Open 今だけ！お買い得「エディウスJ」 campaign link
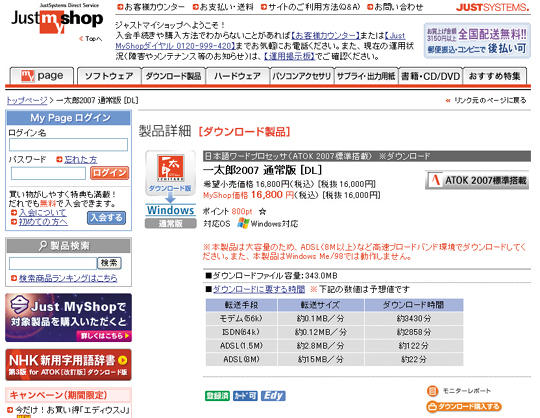540x418 pixels. coord(72,410)
